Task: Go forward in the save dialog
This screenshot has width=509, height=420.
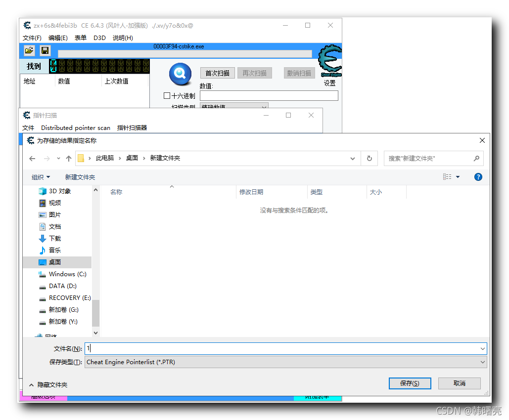Action: (46, 159)
